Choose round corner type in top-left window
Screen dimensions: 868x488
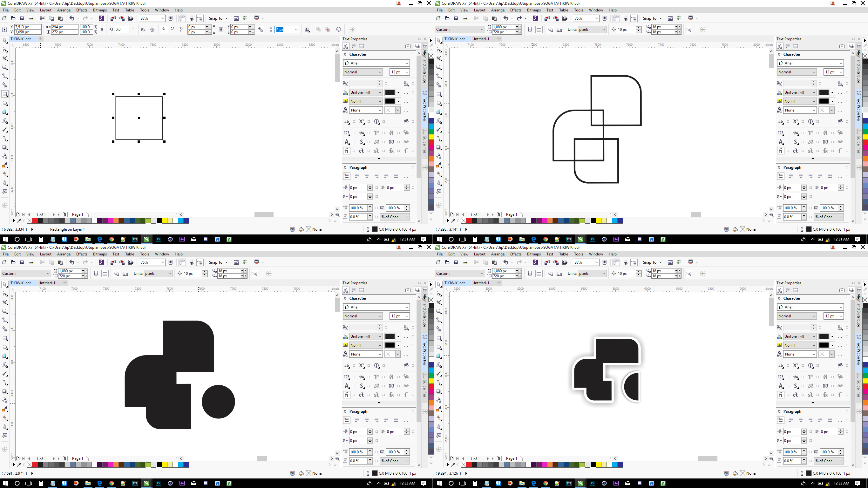(165, 30)
